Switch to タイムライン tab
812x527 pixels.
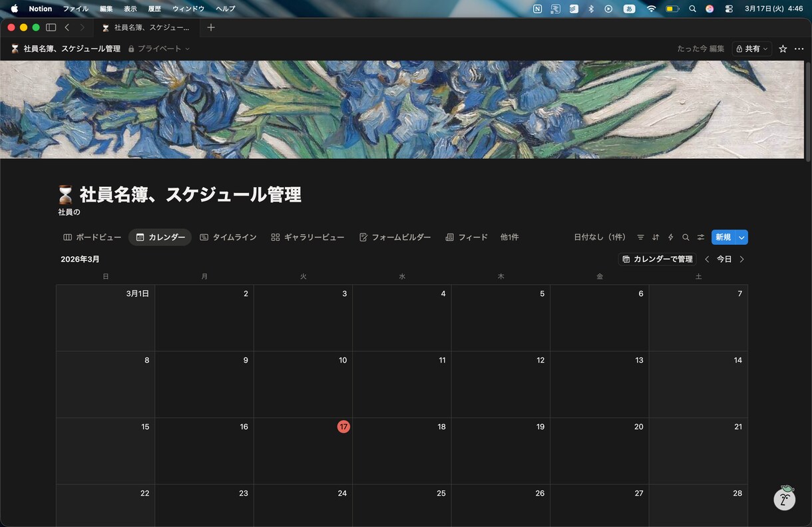click(x=228, y=237)
